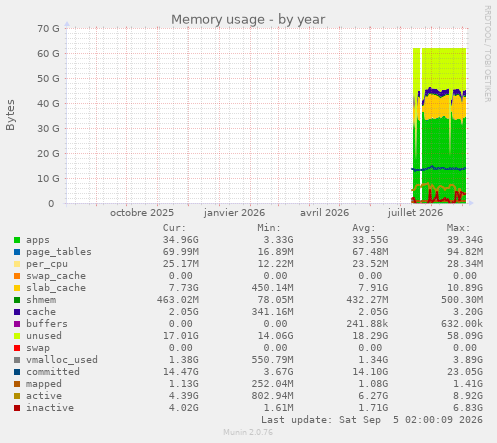Viewport: 497px width, 443px height.
Task: Click the 'juillet 2026' axis label
Action: tap(415, 213)
